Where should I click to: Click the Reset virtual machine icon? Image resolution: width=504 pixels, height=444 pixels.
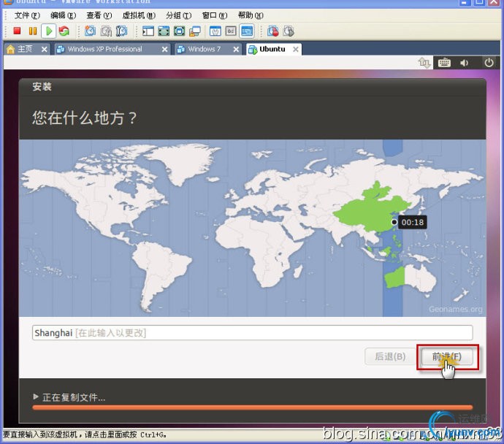coord(64,31)
